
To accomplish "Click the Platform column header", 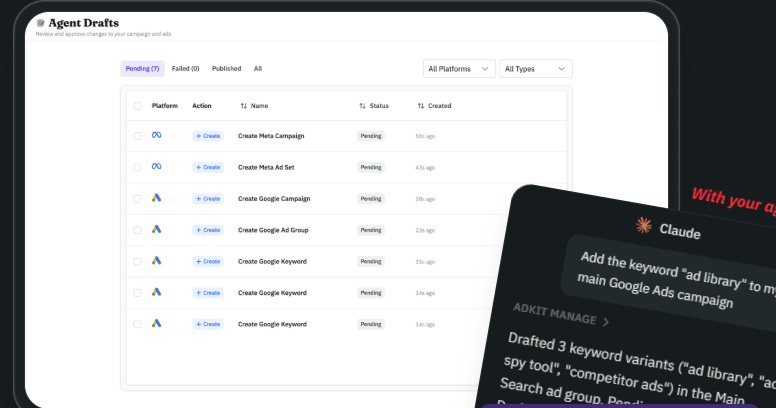I will click(165, 106).
